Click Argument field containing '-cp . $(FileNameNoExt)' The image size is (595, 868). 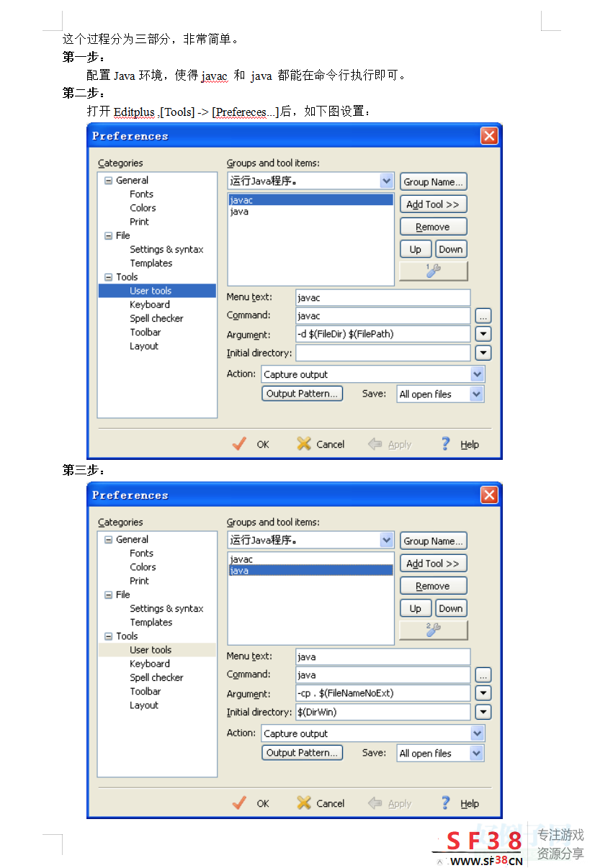382,693
